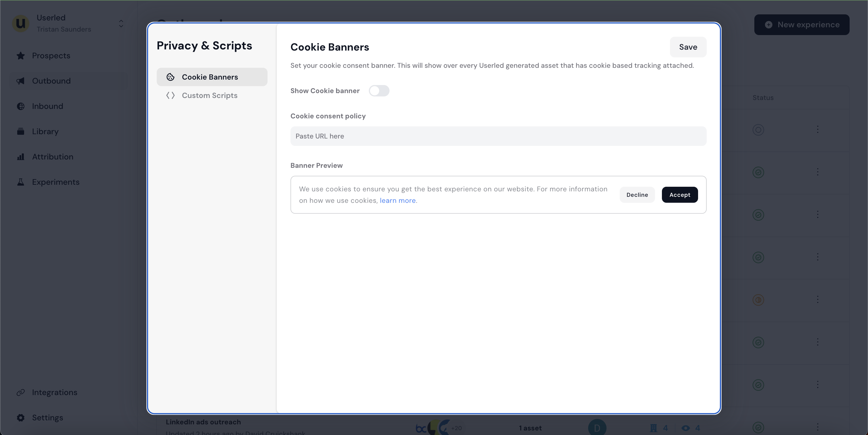The height and width of the screenshot is (435, 868).
Task: Click the Attribution bar chart icon
Action: (x=21, y=157)
